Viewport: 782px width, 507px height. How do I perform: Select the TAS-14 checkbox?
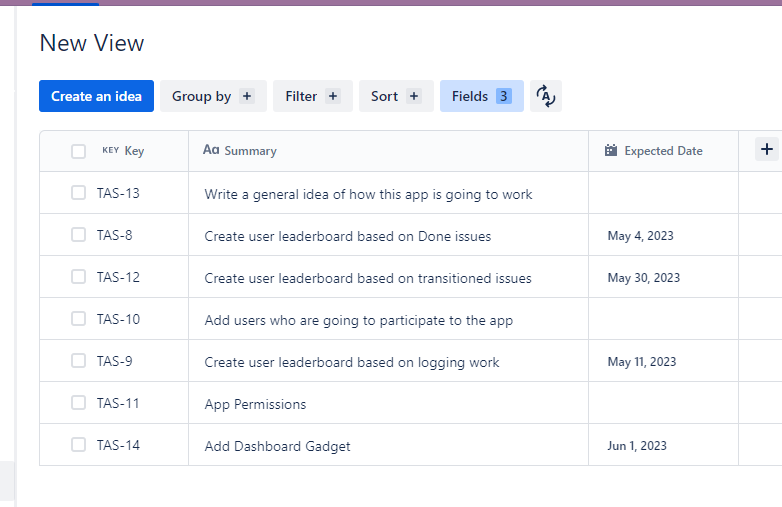point(78,444)
